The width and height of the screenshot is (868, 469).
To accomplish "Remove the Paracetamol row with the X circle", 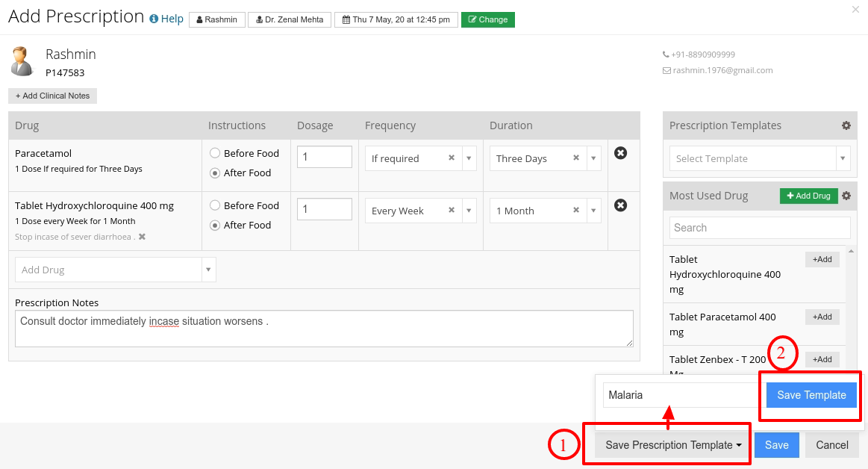I will 620,153.
